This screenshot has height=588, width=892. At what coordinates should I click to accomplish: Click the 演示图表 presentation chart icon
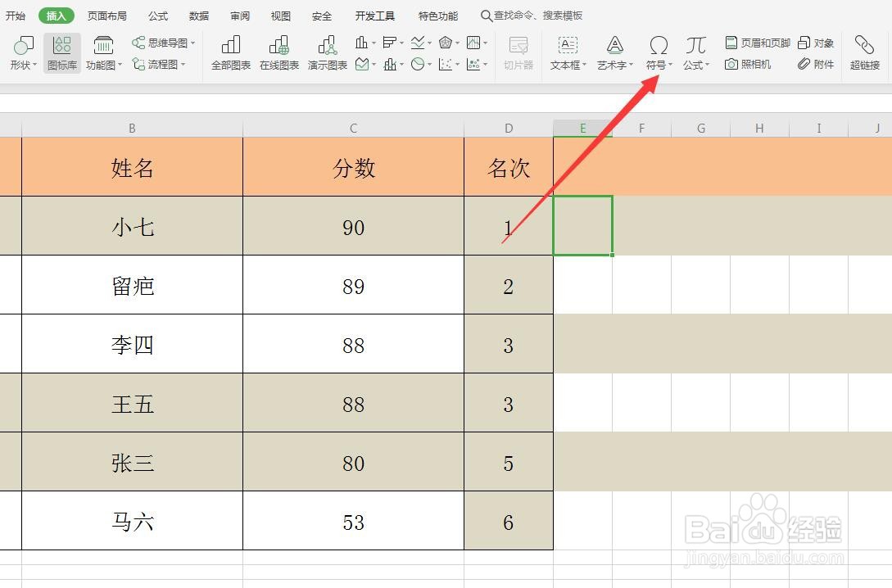point(327,52)
